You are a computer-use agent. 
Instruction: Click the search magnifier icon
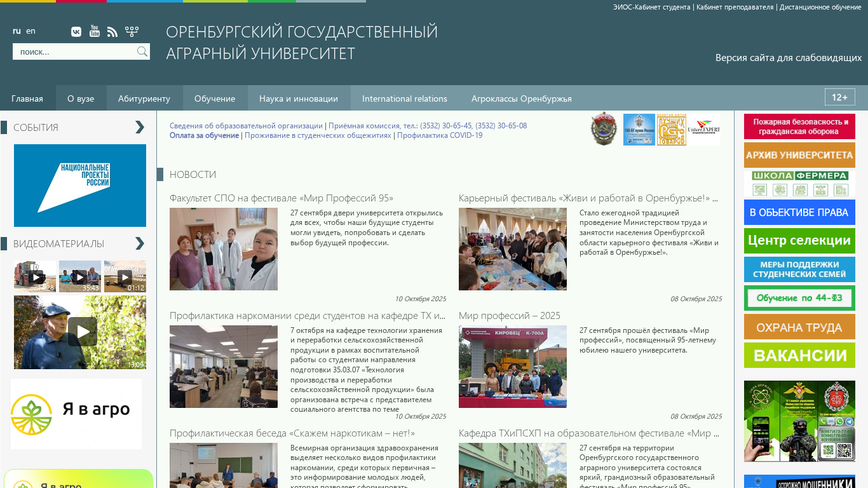[x=142, y=51]
